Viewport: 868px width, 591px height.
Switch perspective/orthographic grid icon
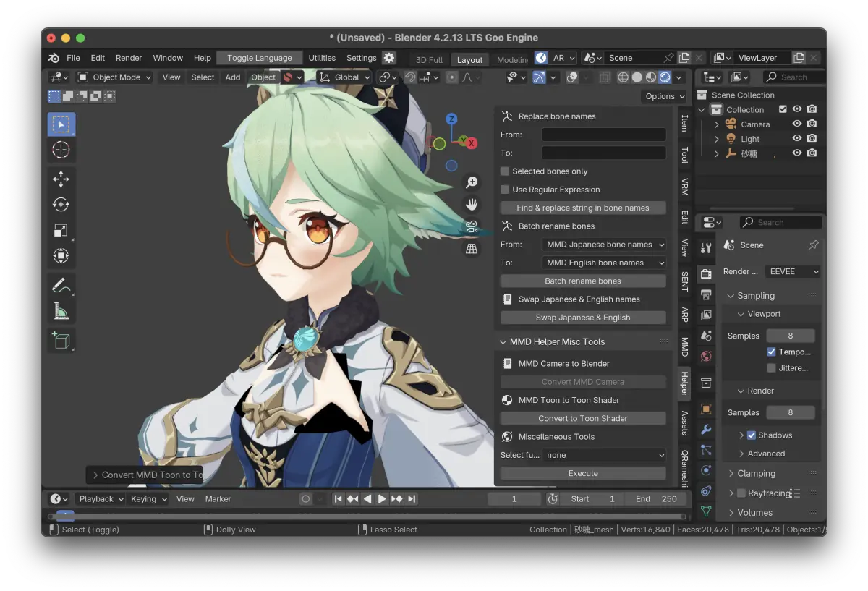pyautogui.click(x=472, y=249)
